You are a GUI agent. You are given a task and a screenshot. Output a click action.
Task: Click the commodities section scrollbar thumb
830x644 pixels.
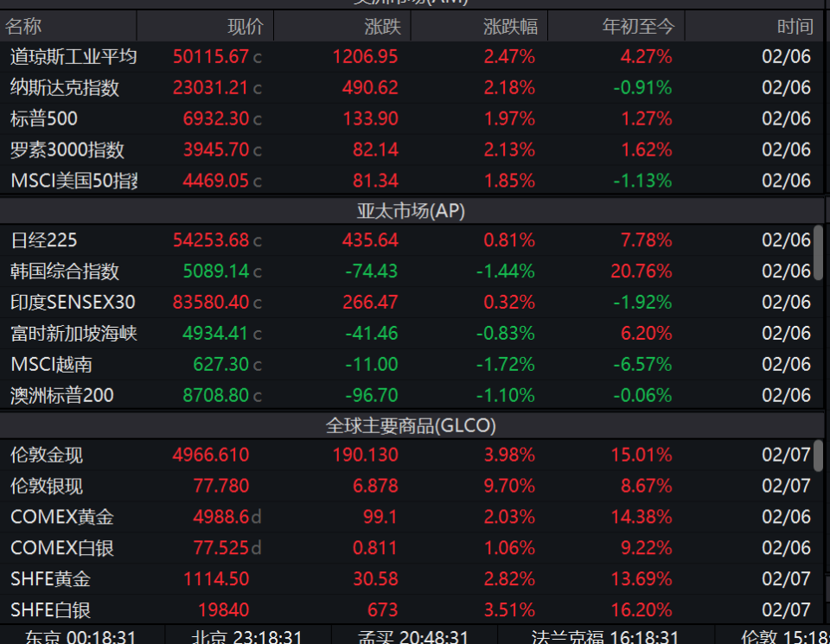(x=819, y=456)
